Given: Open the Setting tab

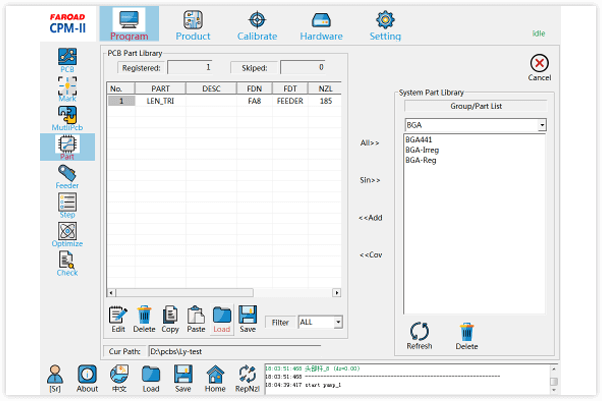Looking at the screenshot, I should pyautogui.click(x=385, y=25).
